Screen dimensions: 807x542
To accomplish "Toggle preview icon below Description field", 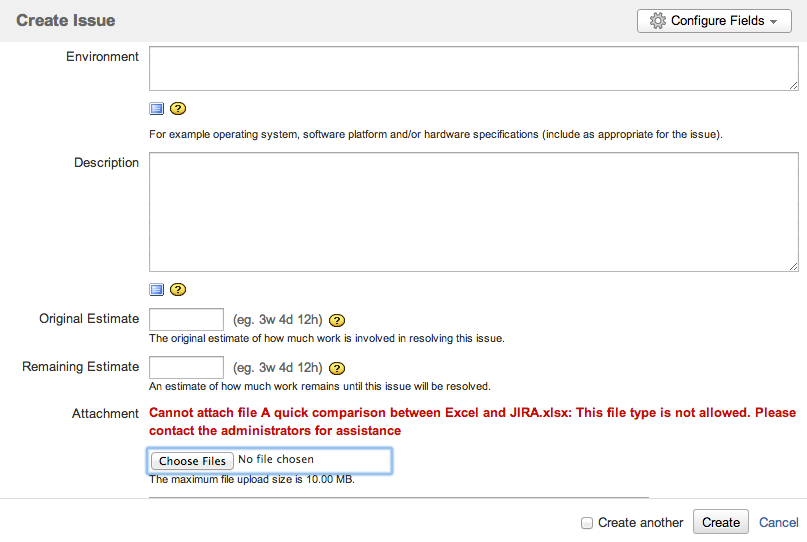I will click(x=157, y=290).
